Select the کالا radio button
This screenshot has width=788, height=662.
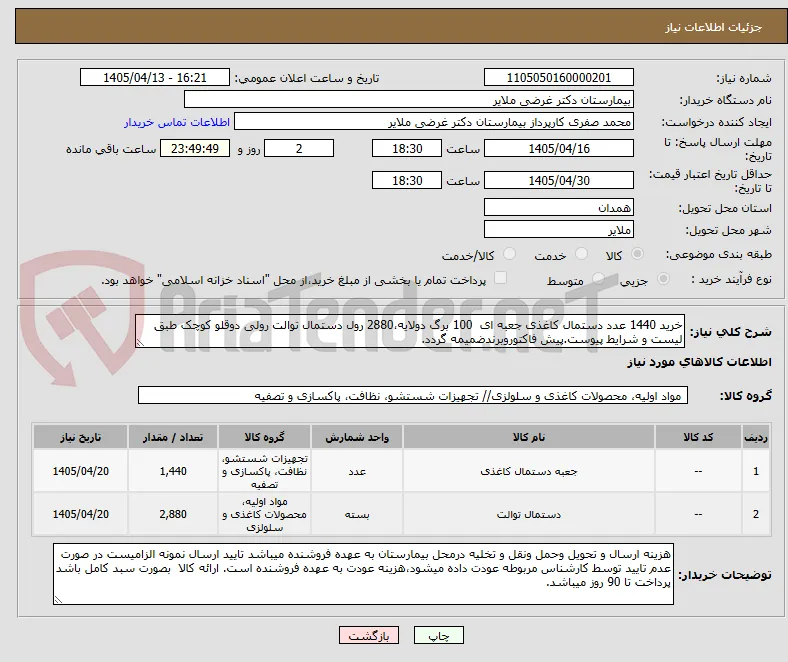637,254
